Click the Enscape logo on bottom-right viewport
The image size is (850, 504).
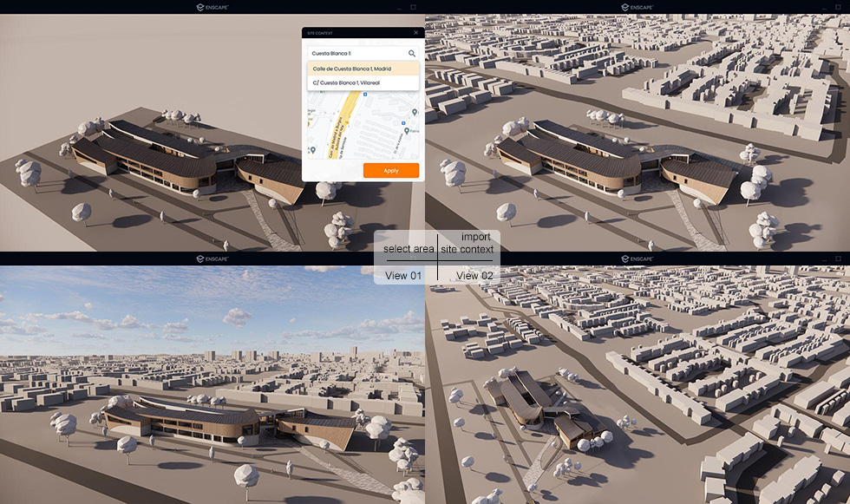[x=635, y=258]
